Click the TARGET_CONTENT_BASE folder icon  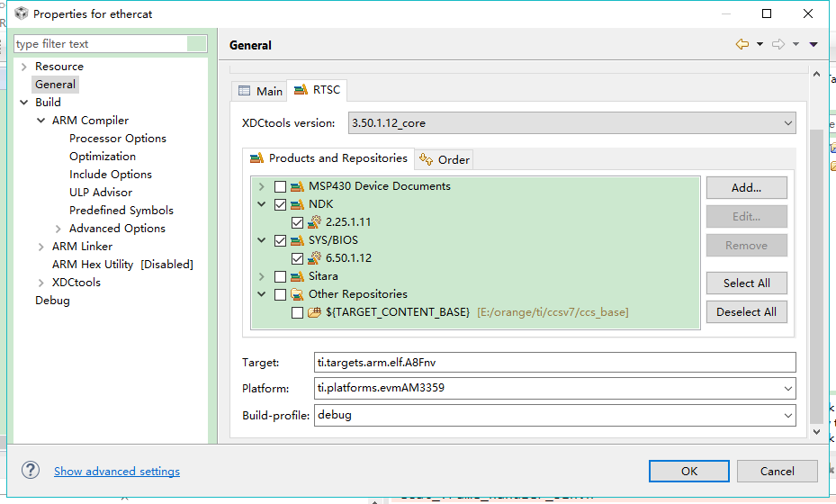(x=315, y=312)
